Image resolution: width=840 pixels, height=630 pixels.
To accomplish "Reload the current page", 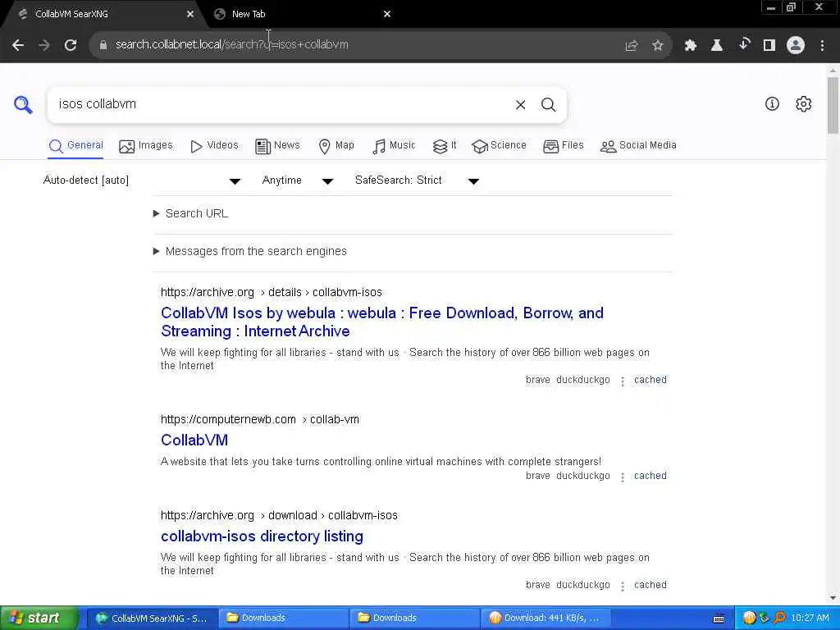I will [71, 45].
